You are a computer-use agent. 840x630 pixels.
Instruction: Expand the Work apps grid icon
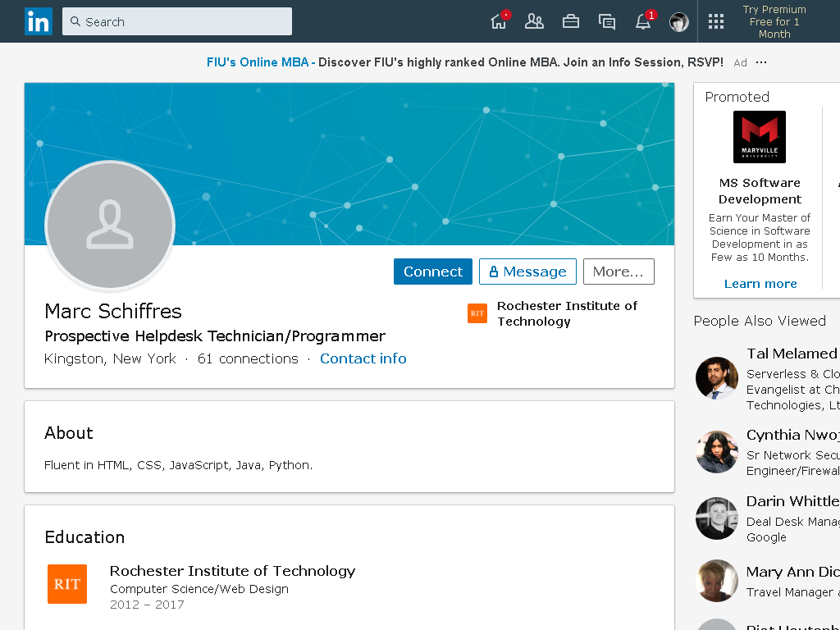pos(715,21)
